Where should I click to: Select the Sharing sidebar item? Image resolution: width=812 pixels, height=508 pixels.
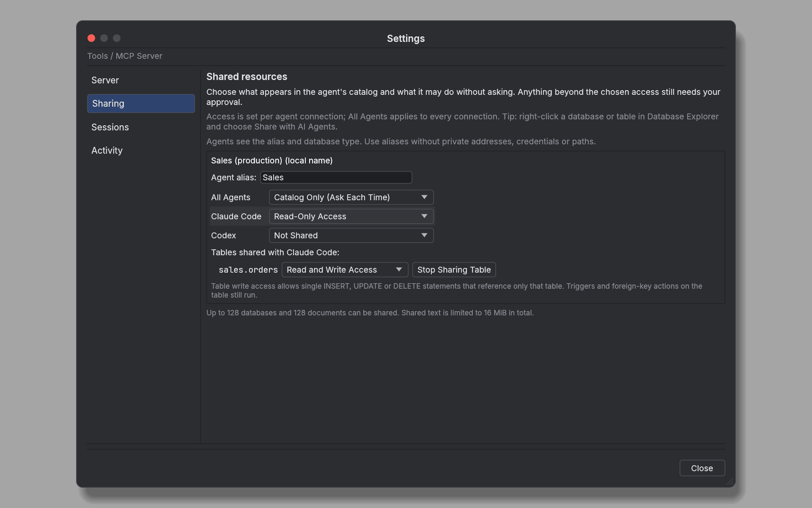pyautogui.click(x=141, y=104)
